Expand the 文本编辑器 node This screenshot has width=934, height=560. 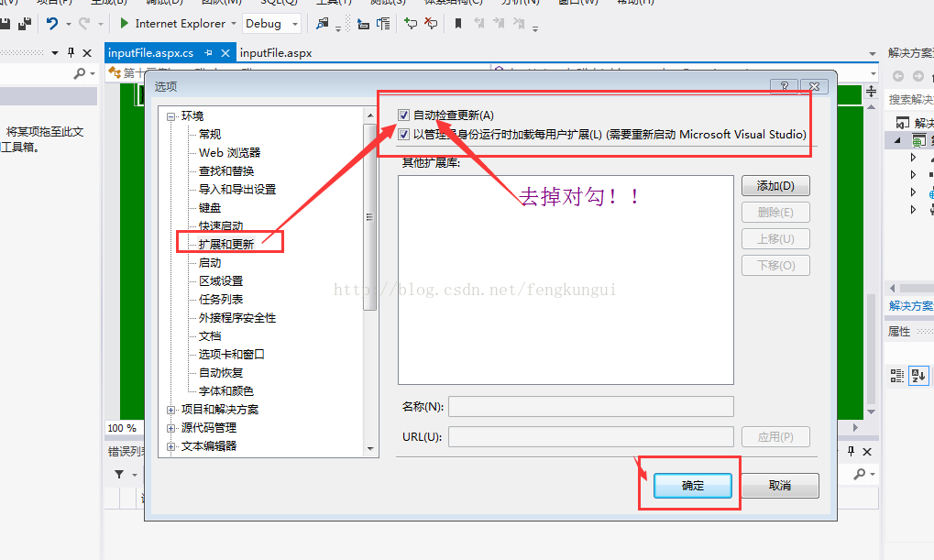pos(171,447)
